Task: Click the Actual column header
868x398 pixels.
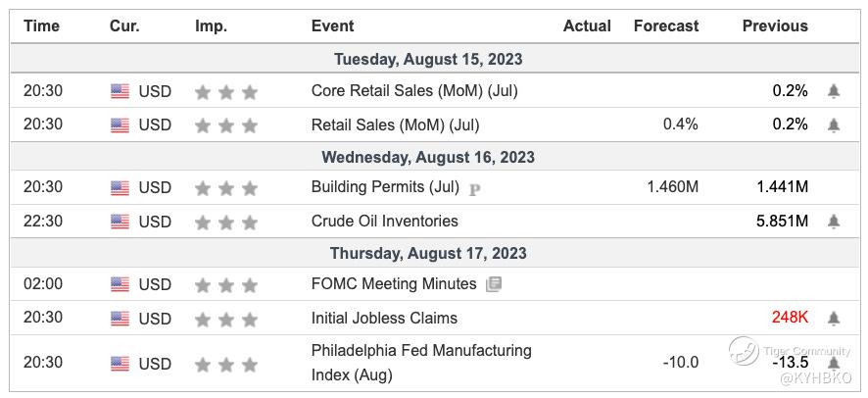Action: click(x=587, y=25)
